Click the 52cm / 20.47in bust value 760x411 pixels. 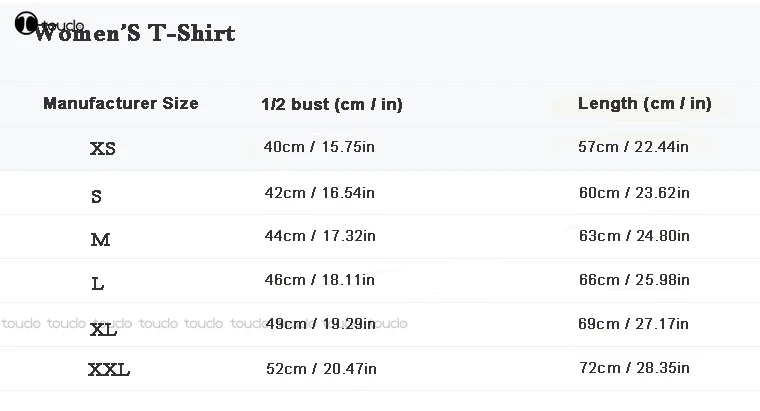click(321, 368)
